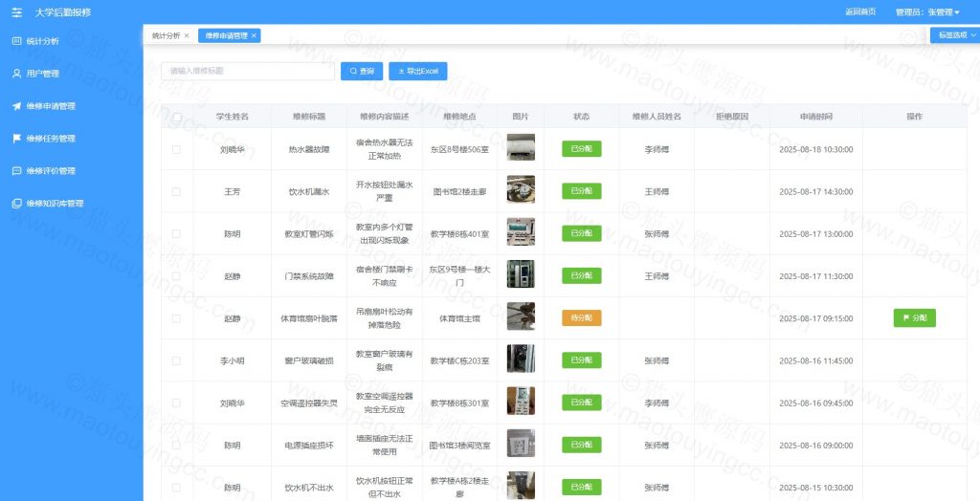Click the 维修申请管理 paper plane icon
Viewport: 980px width, 501px height.
[17, 106]
